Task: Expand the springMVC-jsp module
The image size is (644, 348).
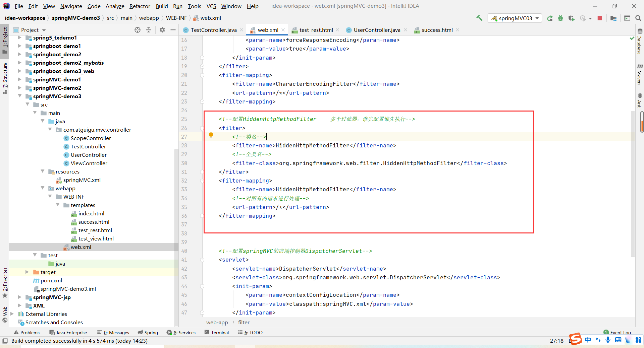Action: coord(19,297)
